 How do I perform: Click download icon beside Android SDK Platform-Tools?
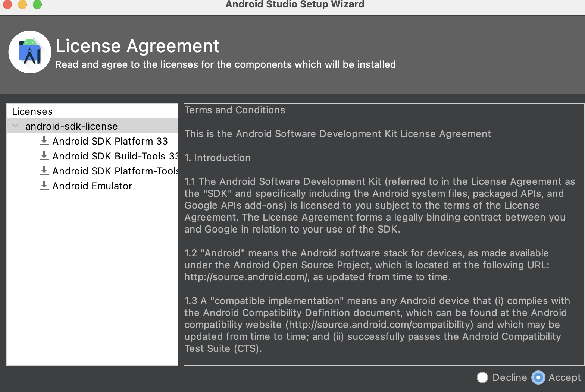[x=44, y=171]
